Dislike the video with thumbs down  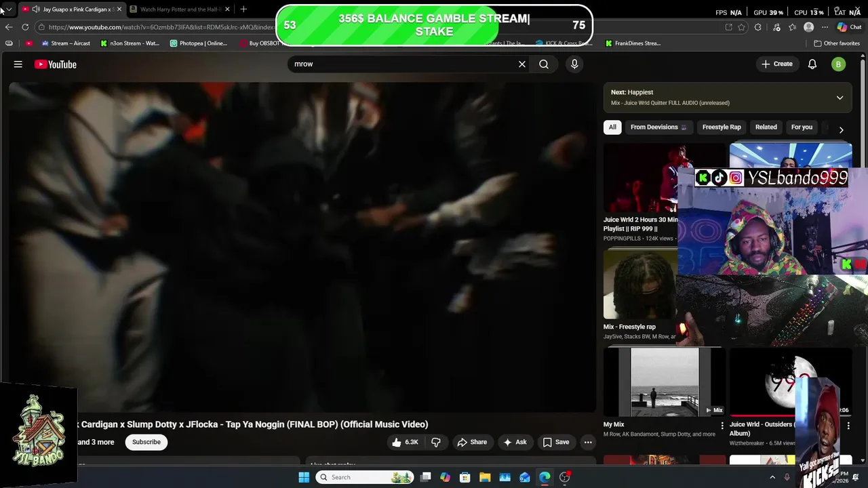[x=436, y=442]
